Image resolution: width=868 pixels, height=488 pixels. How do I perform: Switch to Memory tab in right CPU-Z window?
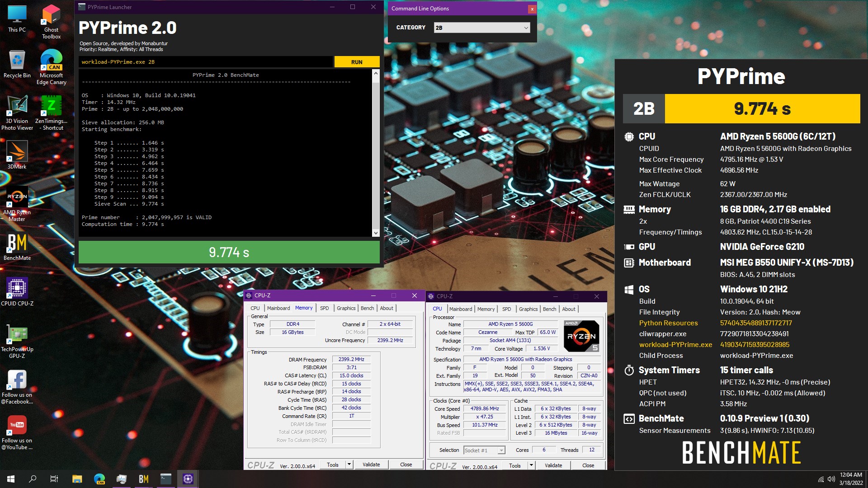[x=486, y=309]
